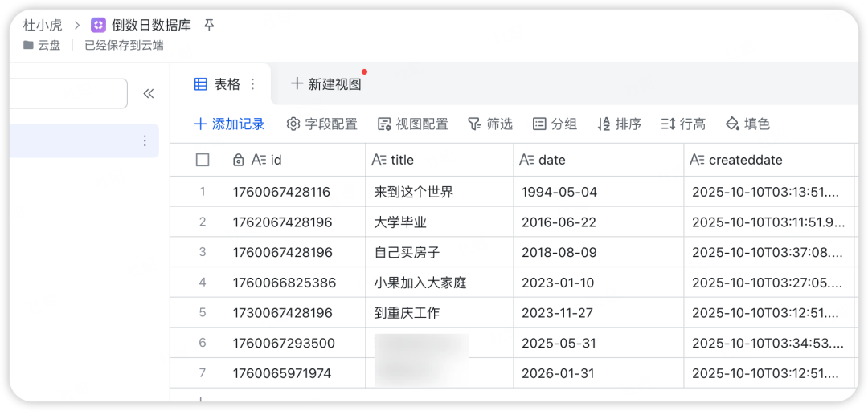Select row number 4
Screen dimensions: 868x411
pos(203,282)
